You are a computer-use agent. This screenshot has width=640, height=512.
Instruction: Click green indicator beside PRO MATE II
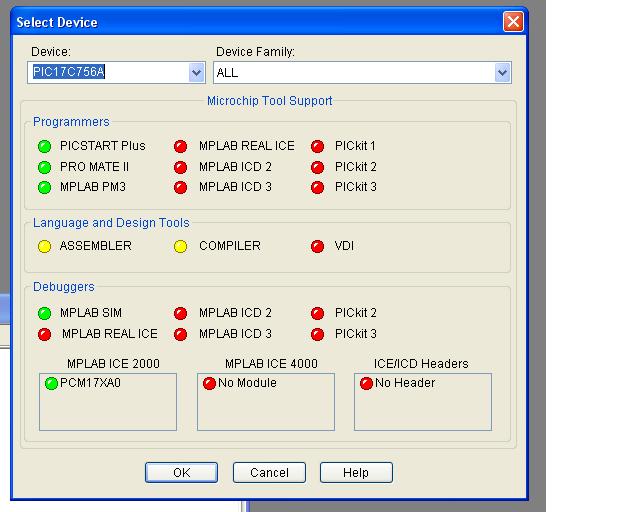(x=44, y=167)
